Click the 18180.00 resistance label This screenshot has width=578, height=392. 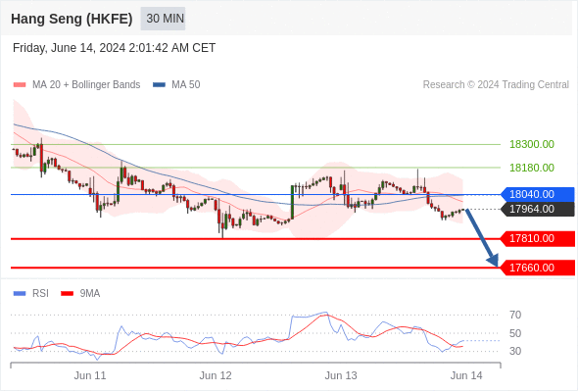tap(532, 168)
